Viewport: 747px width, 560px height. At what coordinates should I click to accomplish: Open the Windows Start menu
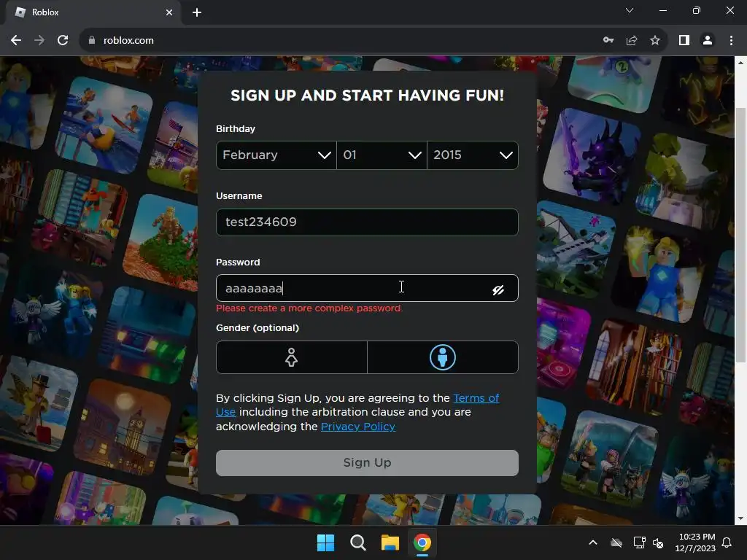[326, 542]
